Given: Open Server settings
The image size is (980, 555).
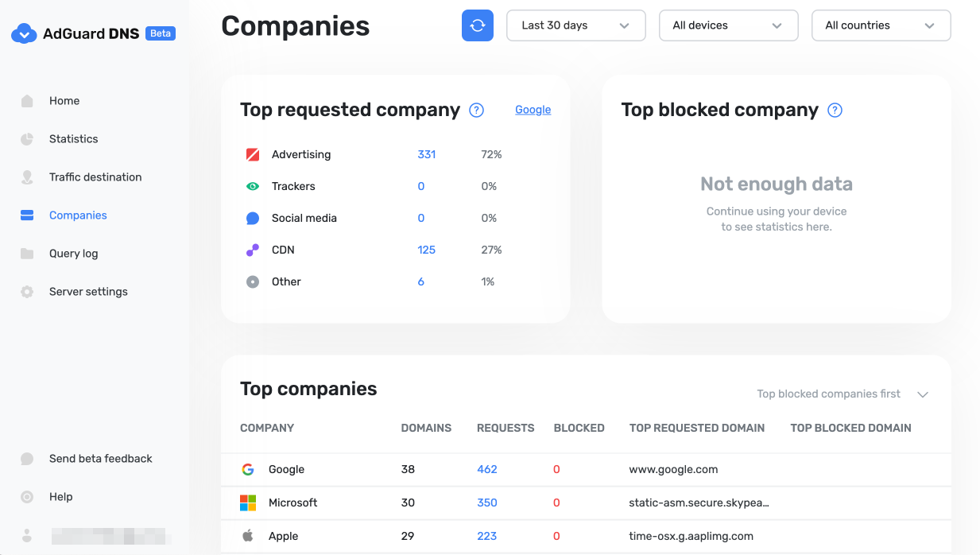Looking at the screenshot, I should [x=88, y=292].
